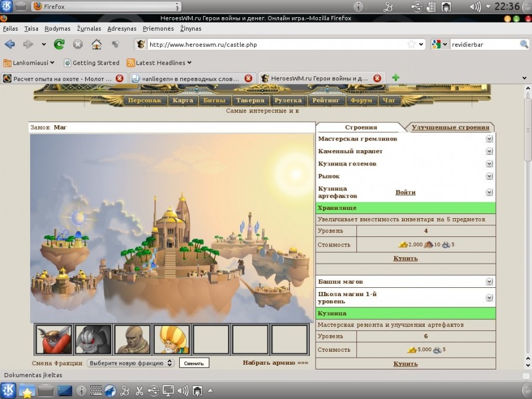This screenshot has width=532, height=399.
Task: Expand the Башня магов building row
Action: pyautogui.click(x=489, y=281)
